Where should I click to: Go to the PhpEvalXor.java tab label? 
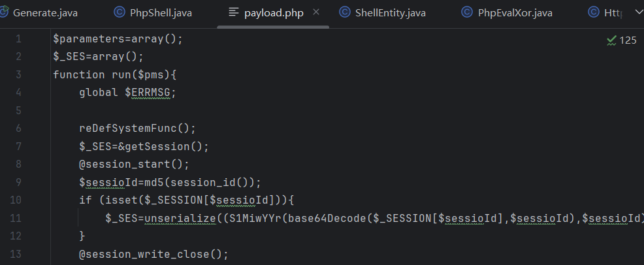click(515, 12)
